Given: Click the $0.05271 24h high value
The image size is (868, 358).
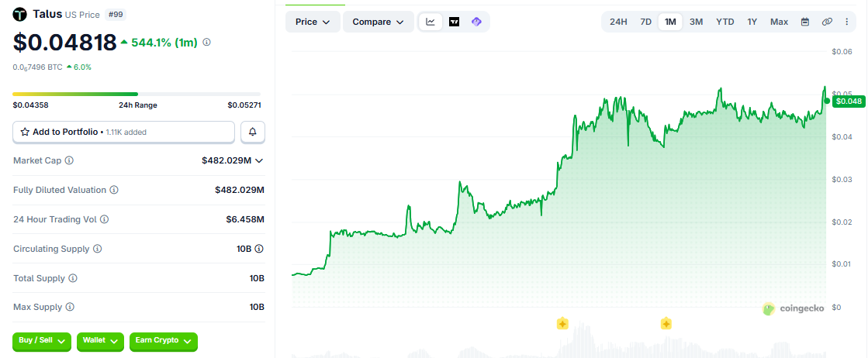Looking at the screenshot, I should [244, 105].
